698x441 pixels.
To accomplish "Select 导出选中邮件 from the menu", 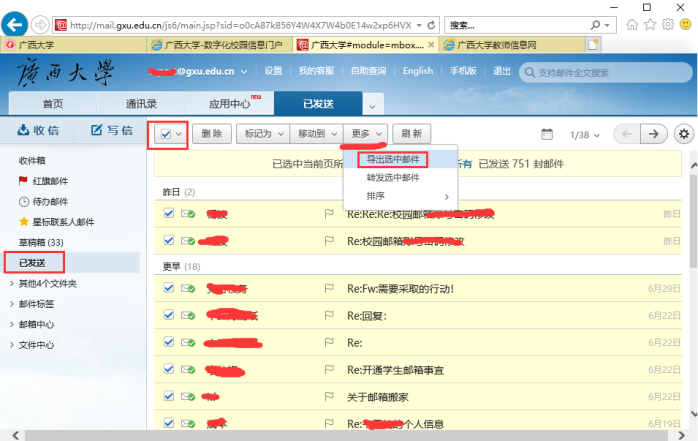I will click(392, 159).
